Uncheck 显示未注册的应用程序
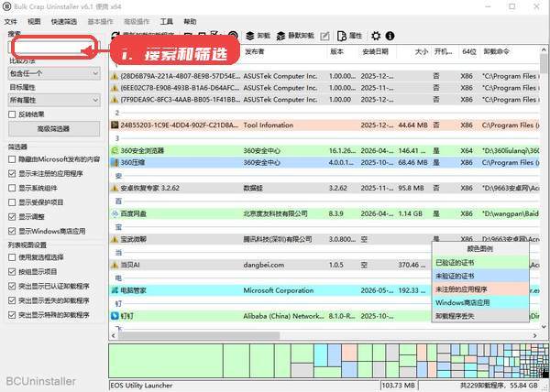Viewport: 550px width, 392px height. click(x=12, y=174)
